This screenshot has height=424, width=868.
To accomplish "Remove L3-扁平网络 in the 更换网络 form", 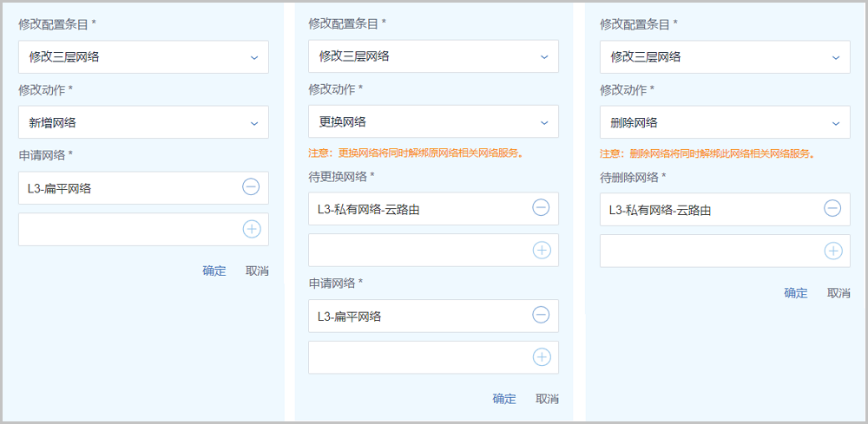I will (x=541, y=316).
